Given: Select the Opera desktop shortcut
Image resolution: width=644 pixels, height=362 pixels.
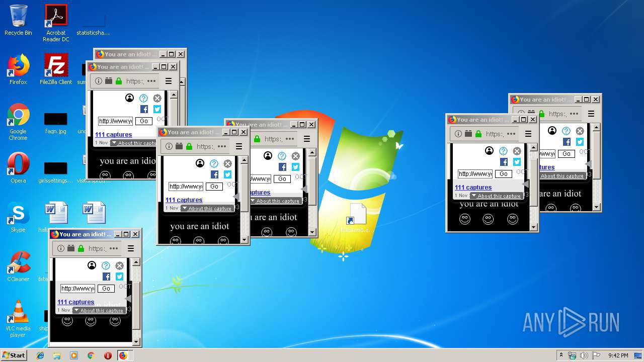Looking at the screenshot, I should [x=18, y=168].
